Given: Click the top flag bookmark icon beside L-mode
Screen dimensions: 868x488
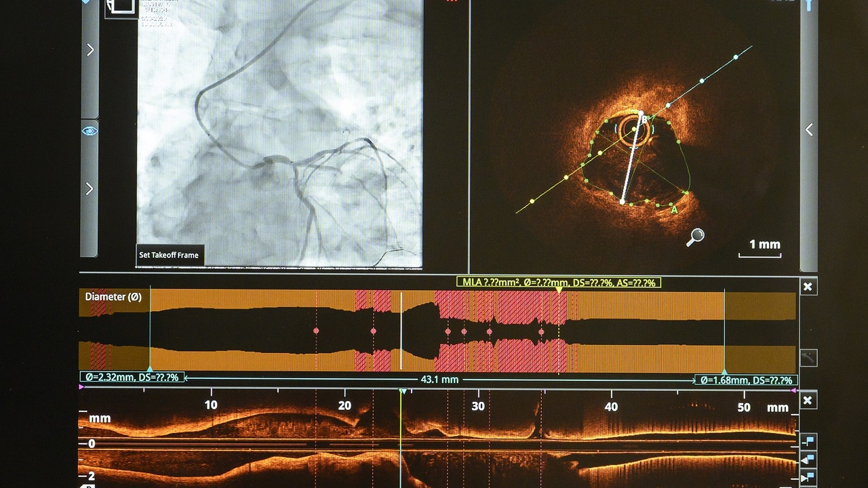Looking at the screenshot, I should tap(808, 441).
